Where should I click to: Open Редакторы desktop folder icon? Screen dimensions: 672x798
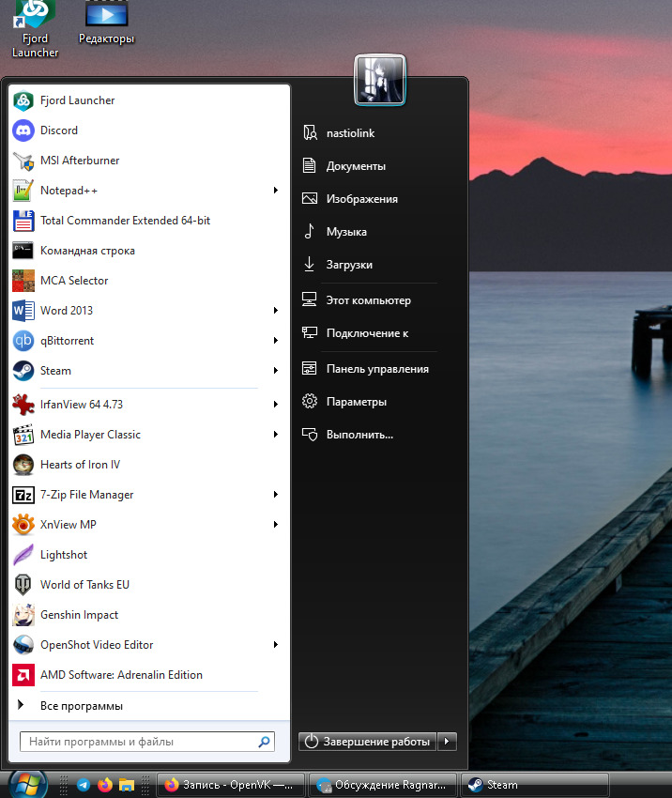(x=106, y=23)
